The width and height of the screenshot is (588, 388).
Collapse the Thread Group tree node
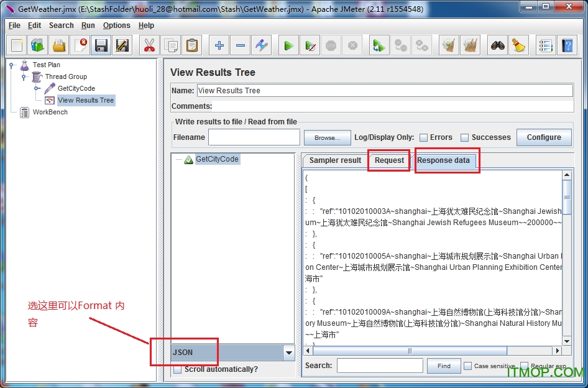coord(24,76)
